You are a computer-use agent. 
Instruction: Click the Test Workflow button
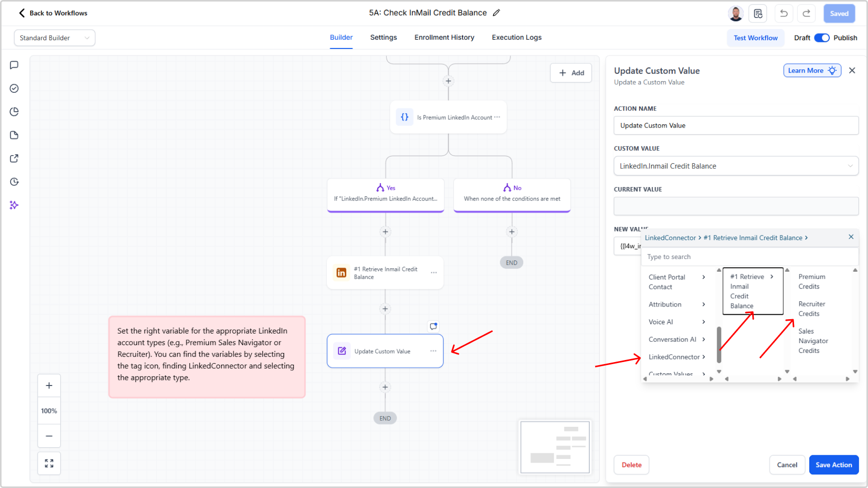(755, 38)
